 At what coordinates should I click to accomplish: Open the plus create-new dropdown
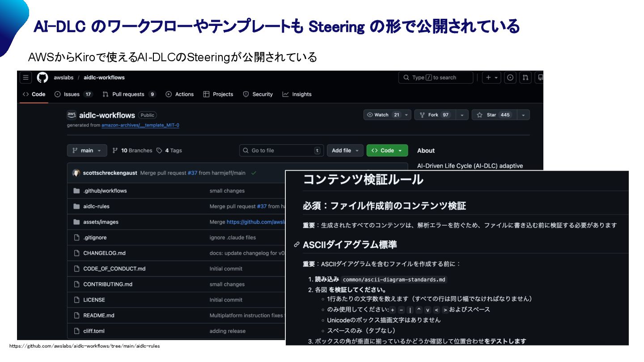(x=491, y=77)
